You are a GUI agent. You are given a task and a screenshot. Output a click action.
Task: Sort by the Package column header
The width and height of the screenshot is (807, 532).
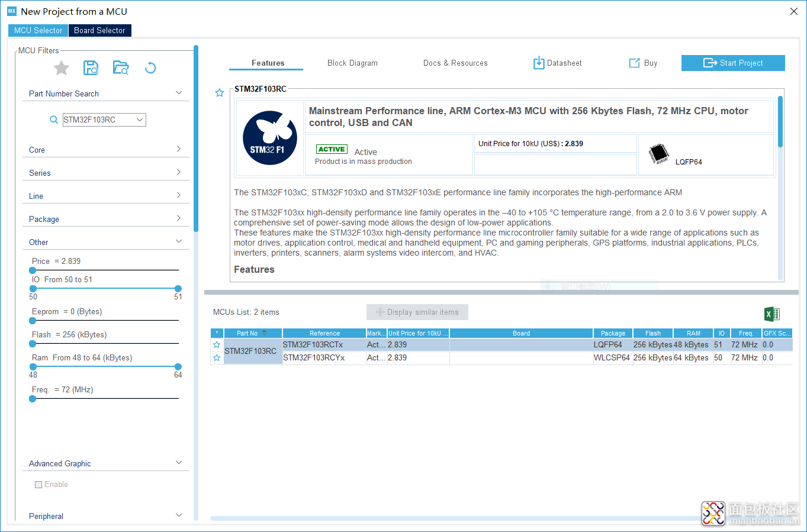click(x=613, y=333)
